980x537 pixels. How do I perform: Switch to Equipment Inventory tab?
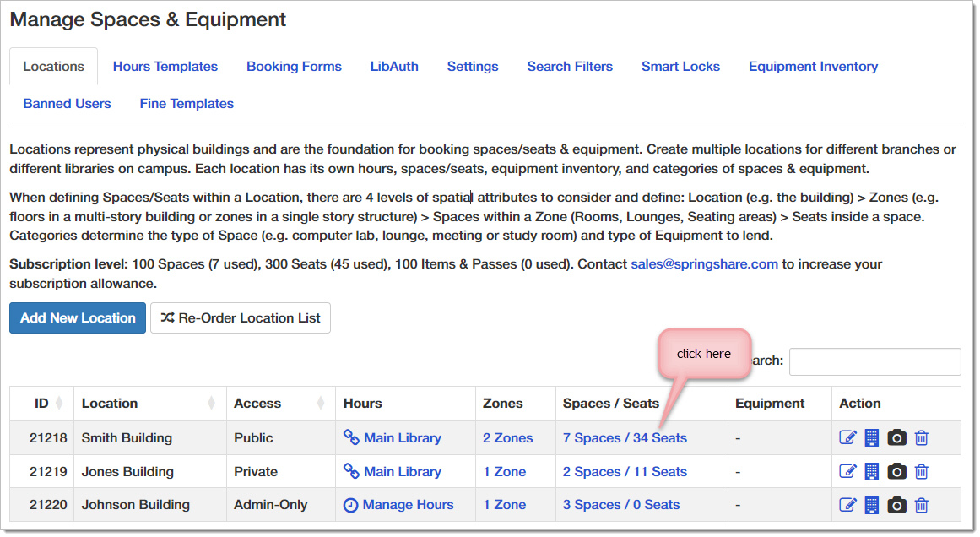pos(813,67)
